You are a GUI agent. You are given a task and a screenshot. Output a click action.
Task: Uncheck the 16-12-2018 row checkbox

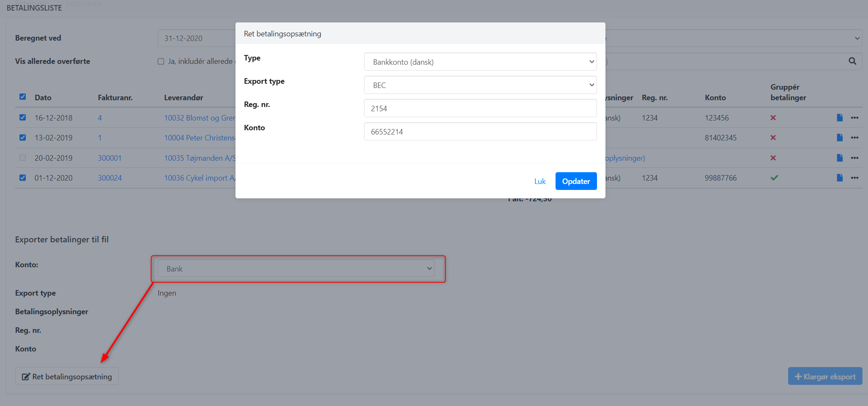22,118
